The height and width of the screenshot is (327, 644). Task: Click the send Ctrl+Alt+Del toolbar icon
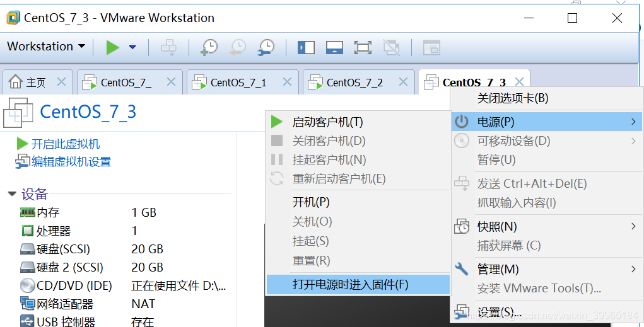(x=168, y=48)
